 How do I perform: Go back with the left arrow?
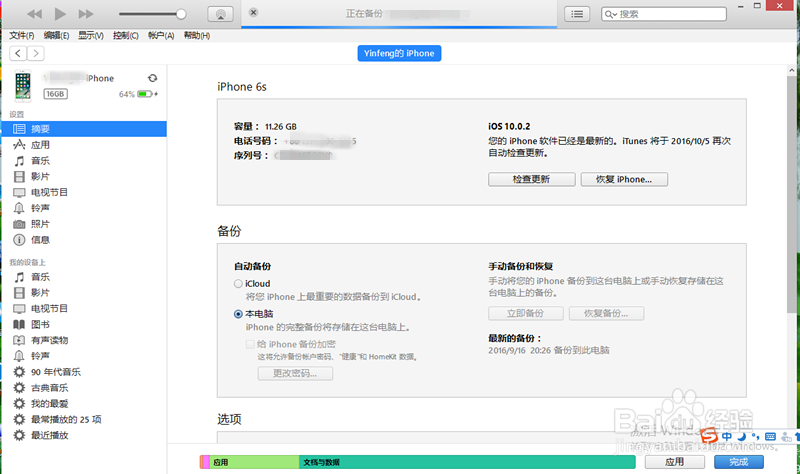18,53
